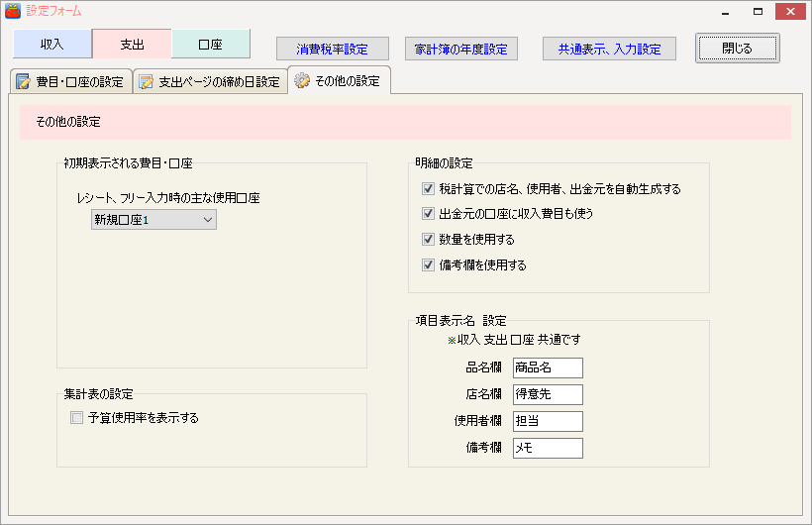Image resolution: width=812 pixels, height=525 pixels.
Task: Click the 店名欄 field containing 得意先
Action: [548, 394]
